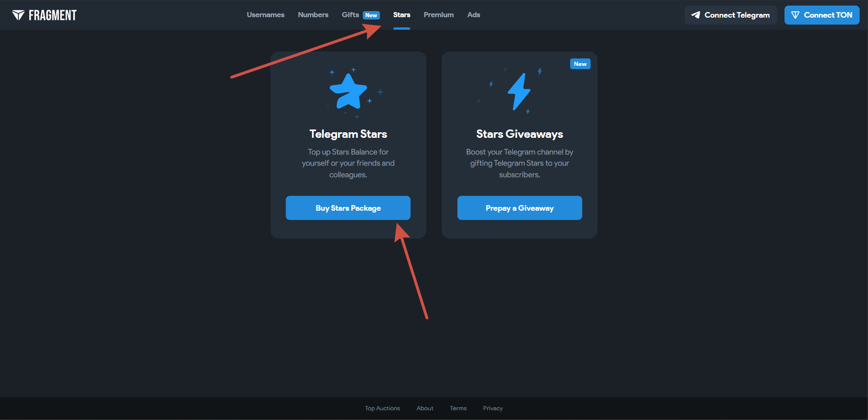Open the Ads tab
Viewport: 868px width, 420px height.
coord(474,15)
